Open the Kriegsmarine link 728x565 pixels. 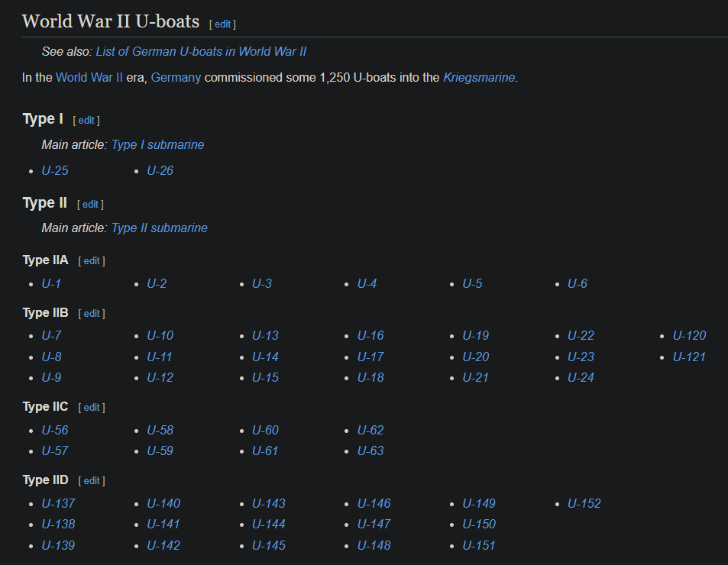coord(479,77)
